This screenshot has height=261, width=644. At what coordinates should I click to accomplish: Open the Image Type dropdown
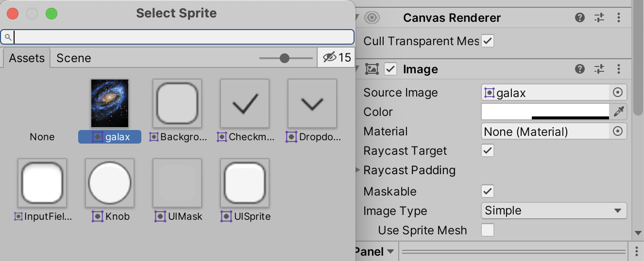[554, 211]
